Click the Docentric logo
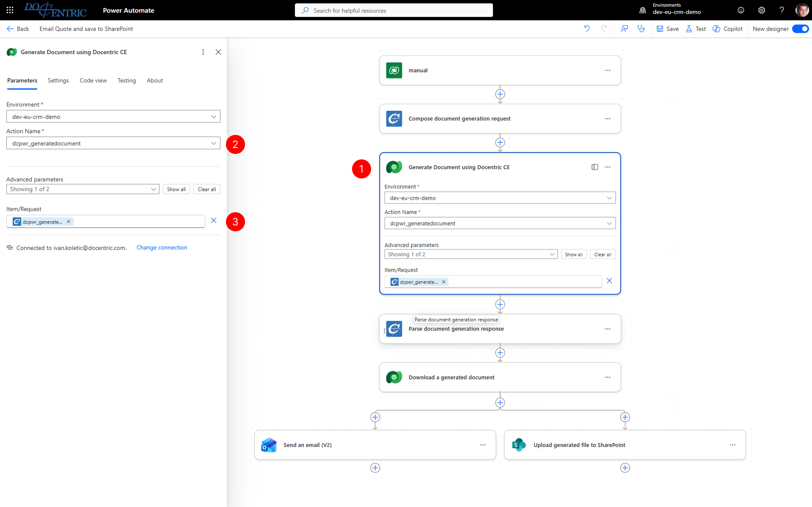The width and height of the screenshot is (812, 507). [55, 10]
